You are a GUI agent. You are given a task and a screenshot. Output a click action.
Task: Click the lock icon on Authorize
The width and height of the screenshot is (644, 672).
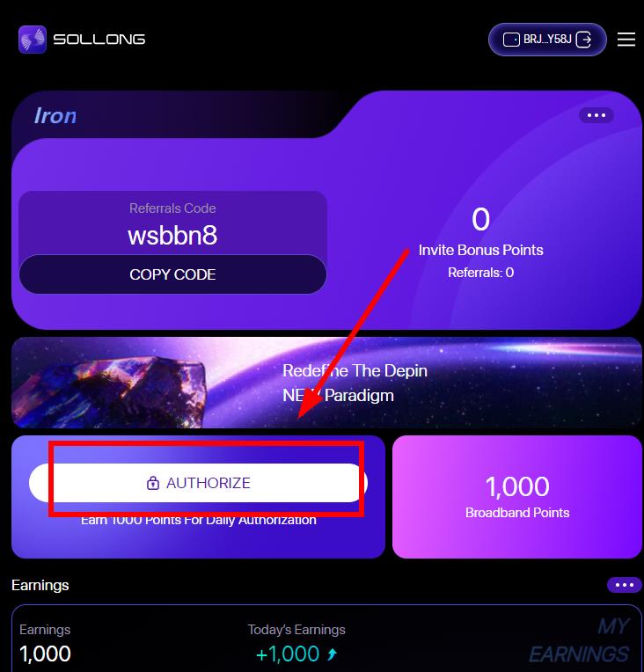[x=152, y=483]
